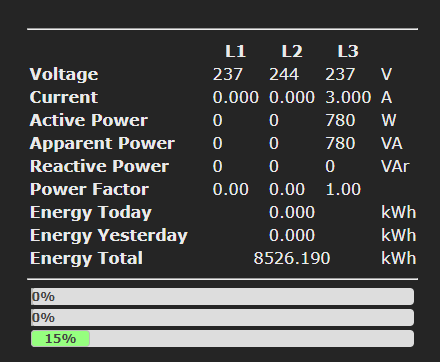The image size is (440, 362).
Task: Click the Reactive Power label
Action: [99, 166]
